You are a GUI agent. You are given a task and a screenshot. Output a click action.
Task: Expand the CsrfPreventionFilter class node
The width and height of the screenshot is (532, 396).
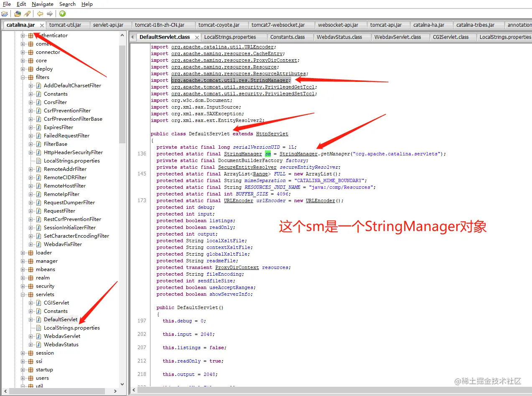click(31, 111)
